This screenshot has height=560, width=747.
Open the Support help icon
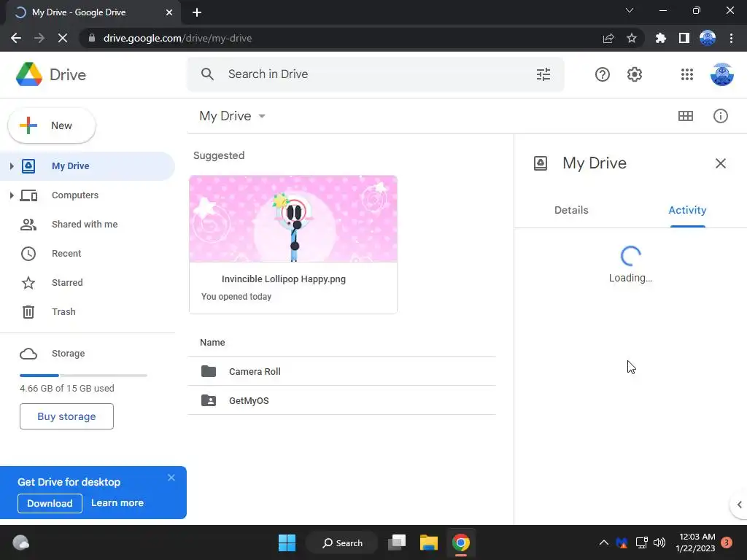pyautogui.click(x=602, y=74)
